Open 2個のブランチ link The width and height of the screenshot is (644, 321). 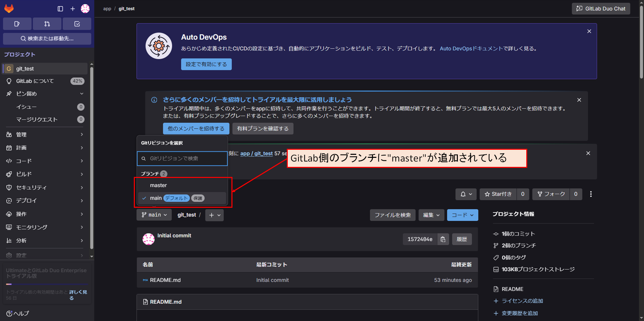coord(519,246)
